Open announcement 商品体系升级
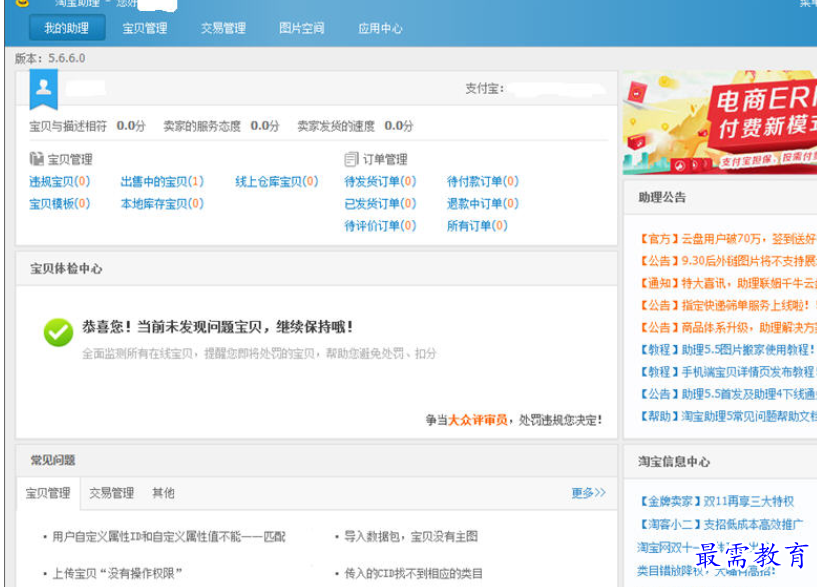Viewport: 817px width, 587px height. (x=728, y=327)
